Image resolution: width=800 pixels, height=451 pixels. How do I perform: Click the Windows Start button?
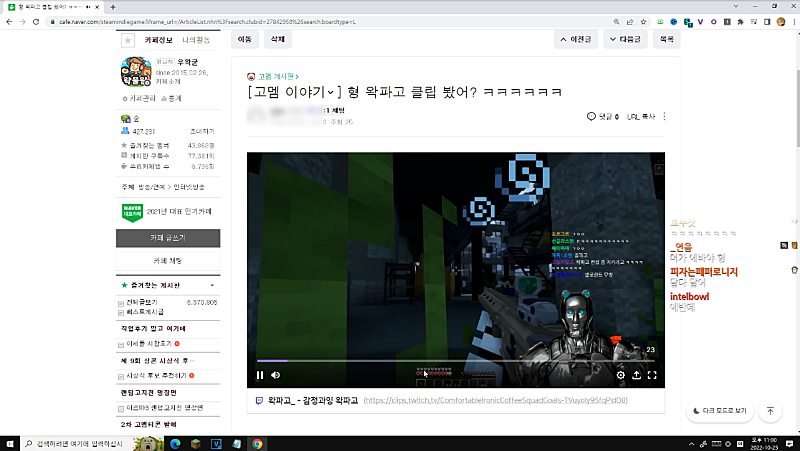(x=10, y=444)
